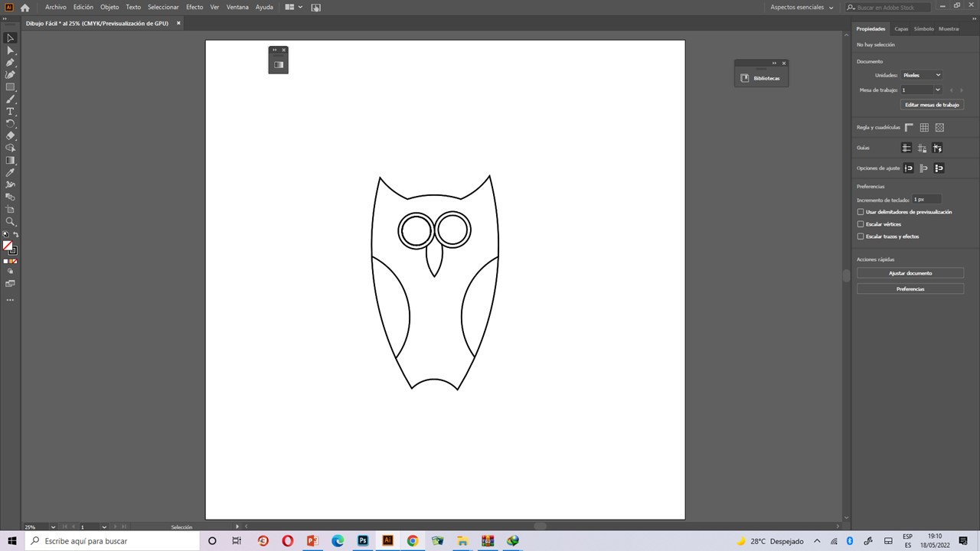Image resolution: width=980 pixels, height=551 pixels.
Task: Select the Blend tool
Action: pos(10,197)
